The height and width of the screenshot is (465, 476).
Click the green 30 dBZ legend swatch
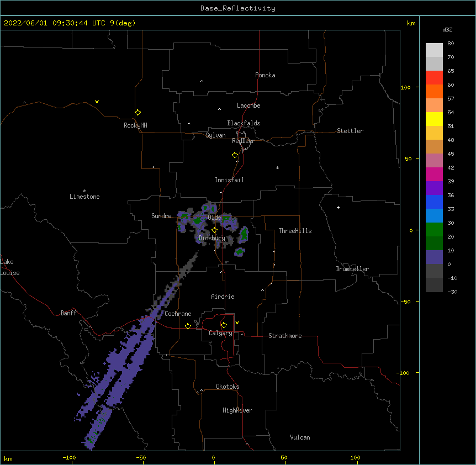pos(434,230)
